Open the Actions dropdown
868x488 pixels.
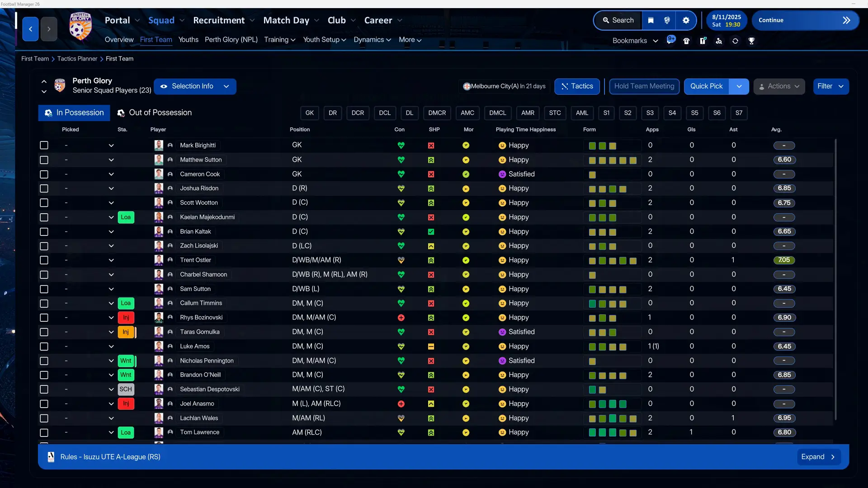[x=779, y=86]
